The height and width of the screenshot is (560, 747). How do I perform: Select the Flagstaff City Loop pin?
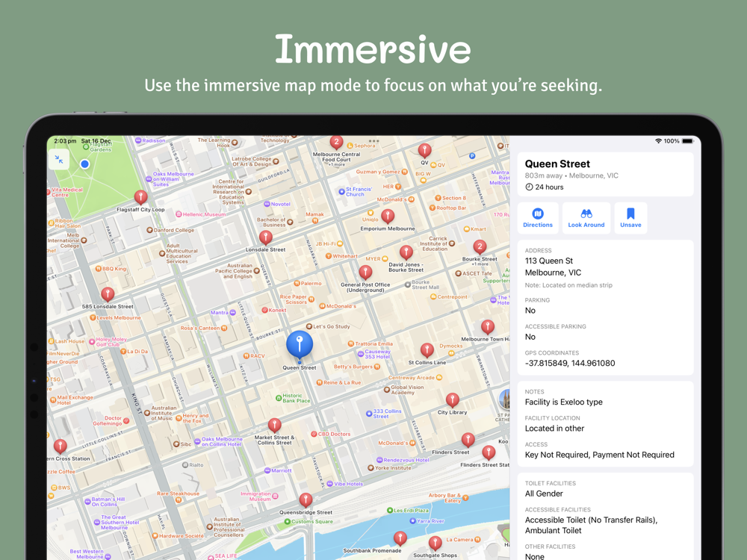click(x=140, y=196)
